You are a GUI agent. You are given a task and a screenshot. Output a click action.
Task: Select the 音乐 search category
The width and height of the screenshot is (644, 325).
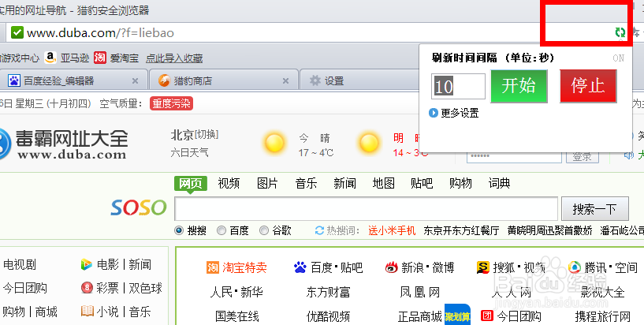[306, 183]
